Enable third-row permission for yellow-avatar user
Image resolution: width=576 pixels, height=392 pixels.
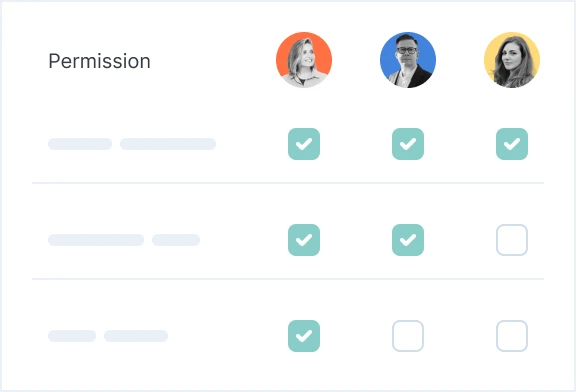512,336
